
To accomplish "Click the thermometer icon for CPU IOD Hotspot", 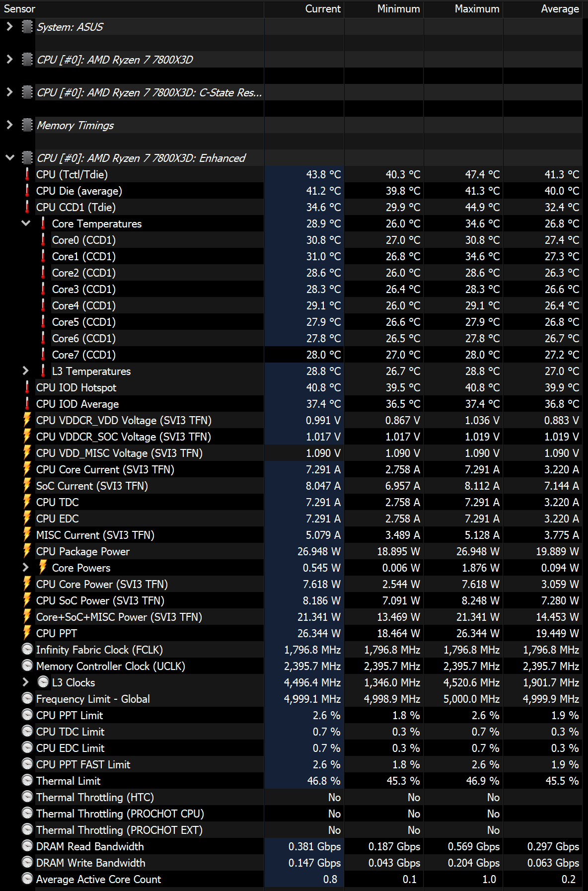I will (27, 387).
